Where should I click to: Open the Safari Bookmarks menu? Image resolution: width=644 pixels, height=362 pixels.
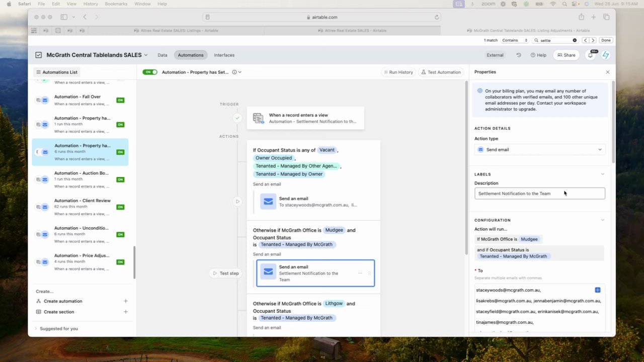[x=116, y=4]
